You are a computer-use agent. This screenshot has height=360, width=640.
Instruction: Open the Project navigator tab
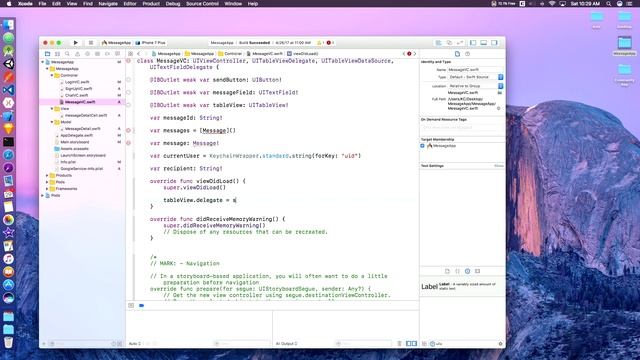(x=47, y=54)
